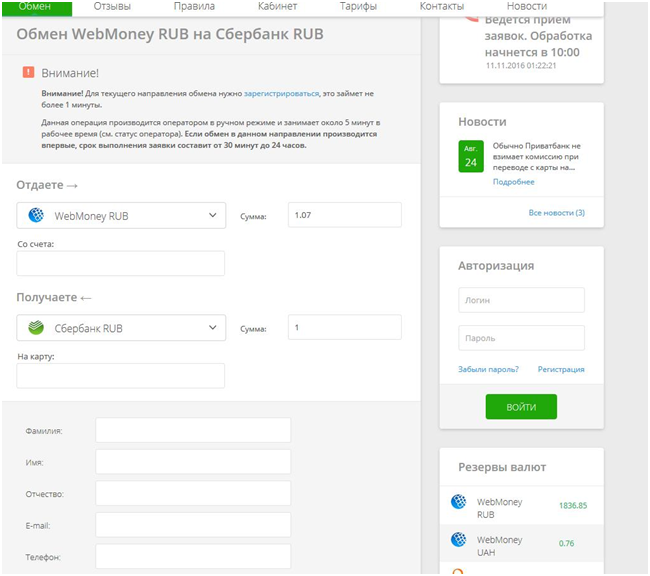Click the Фамилия input field
650x576 pixels.
(x=193, y=430)
